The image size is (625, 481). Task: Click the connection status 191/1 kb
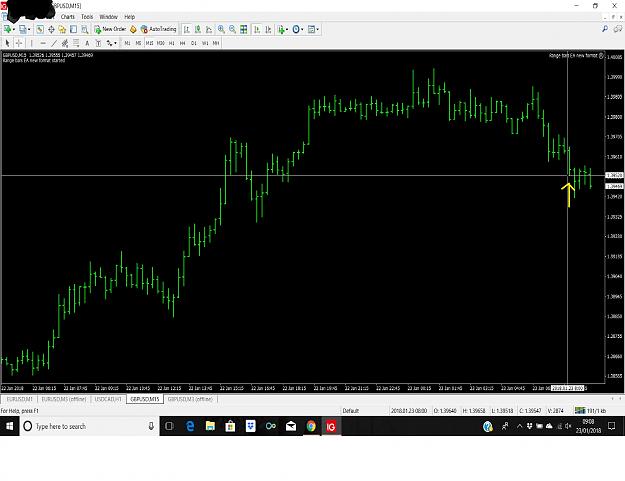click(x=591, y=410)
